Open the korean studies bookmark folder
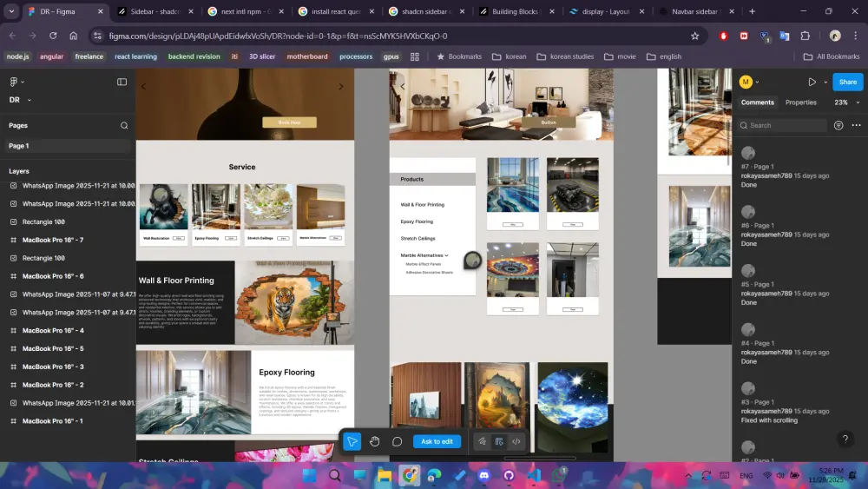 (x=565, y=56)
